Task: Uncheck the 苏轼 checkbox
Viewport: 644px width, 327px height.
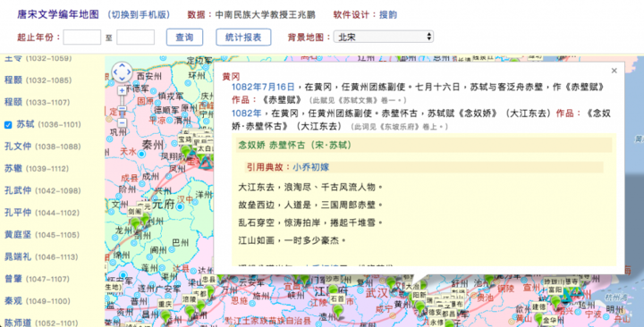Action: 8,125
